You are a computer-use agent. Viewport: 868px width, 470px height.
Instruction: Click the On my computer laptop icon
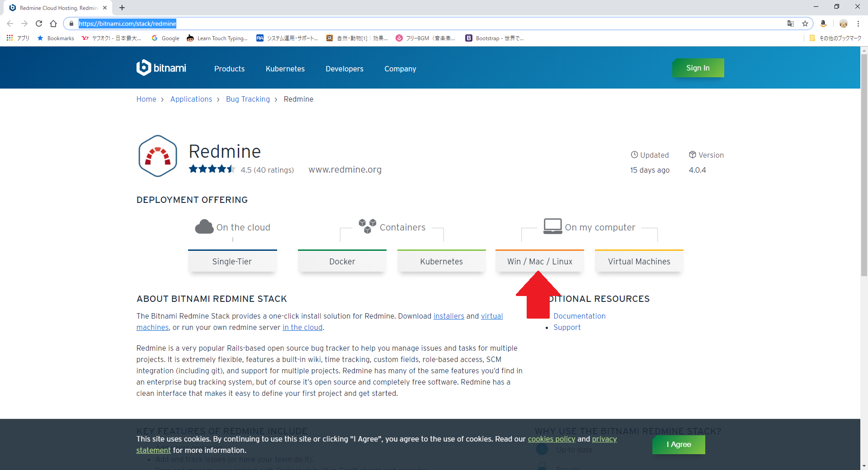click(552, 225)
